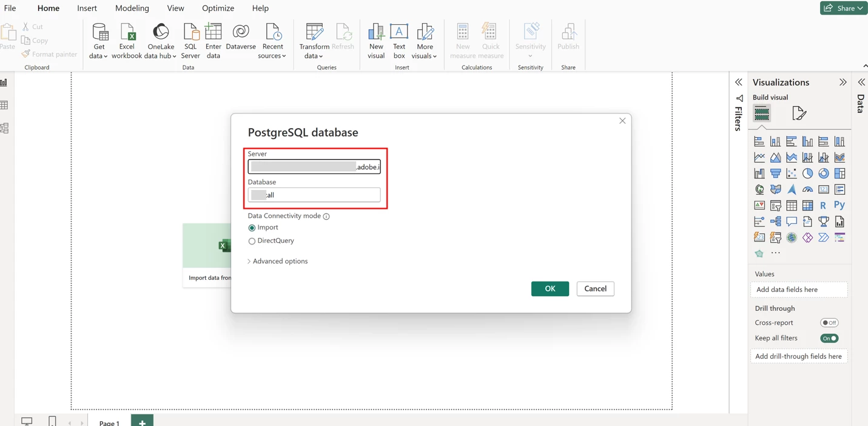The width and height of the screenshot is (868, 426).
Task: Click Add drill-through fields here well
Action: pos(799,356)
